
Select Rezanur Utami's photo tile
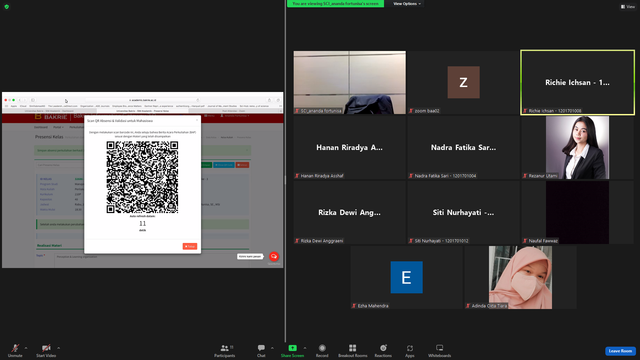point(578,147)
